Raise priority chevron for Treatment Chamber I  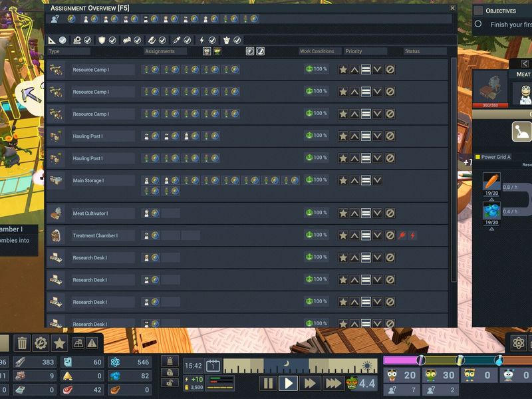point(354,235)
